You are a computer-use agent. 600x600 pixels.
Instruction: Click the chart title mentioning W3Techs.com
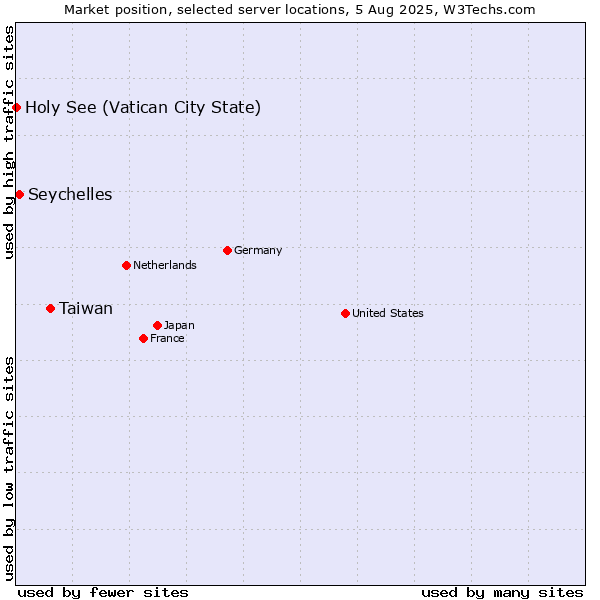[x=300, y=10]
